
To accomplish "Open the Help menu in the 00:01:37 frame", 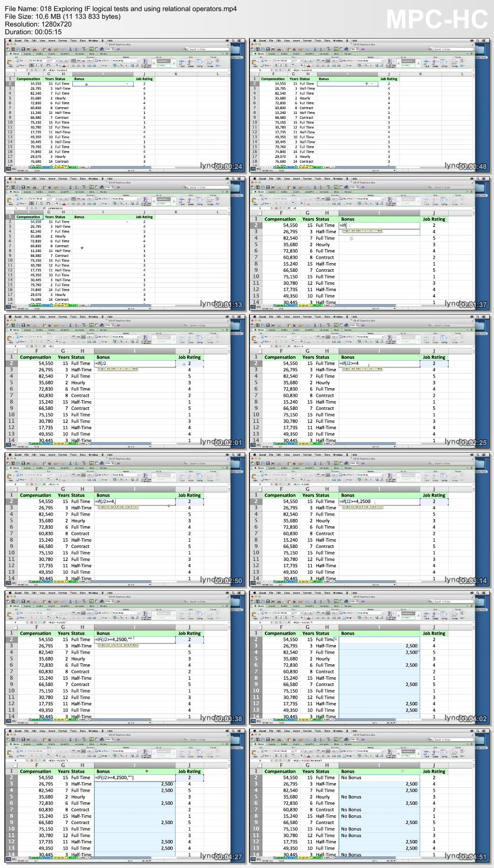I will tap(354, 179).
